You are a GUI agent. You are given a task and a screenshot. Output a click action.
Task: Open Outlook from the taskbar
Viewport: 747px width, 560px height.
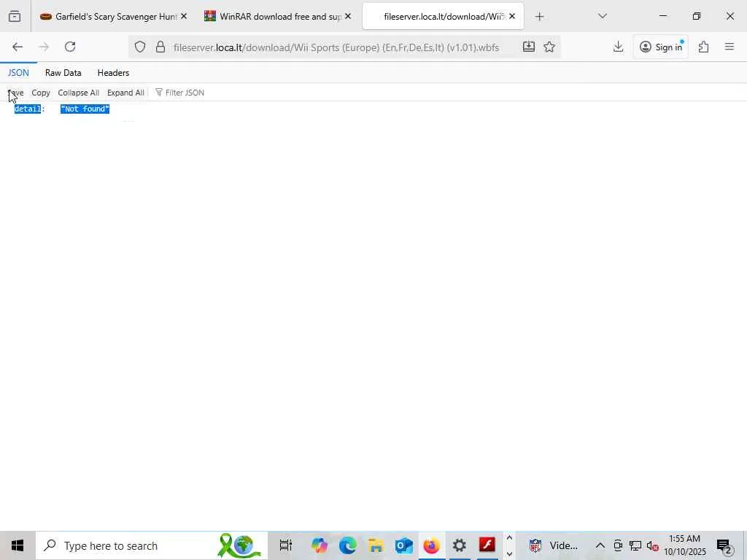click(x=404, y=545)
